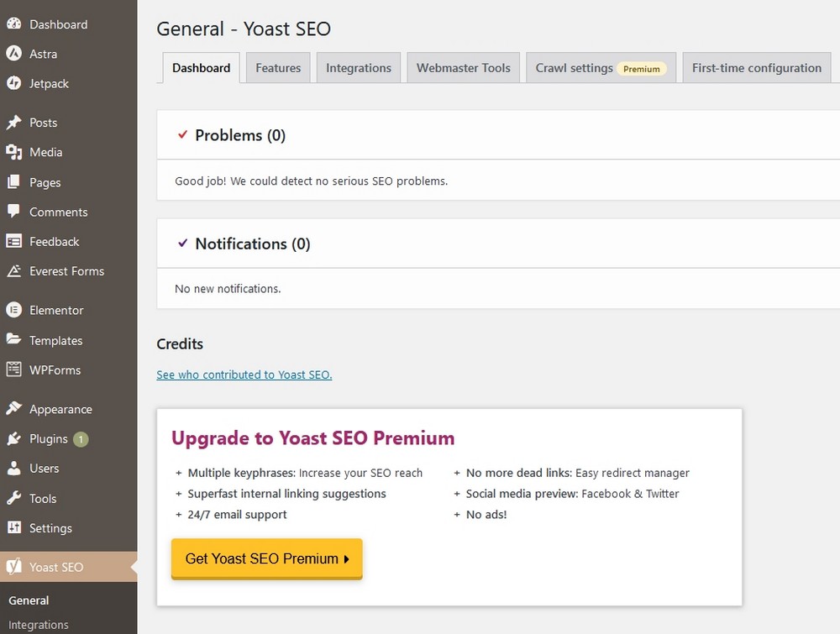Open the Pages menu label
Screen dimensions: 840x634
45,182
